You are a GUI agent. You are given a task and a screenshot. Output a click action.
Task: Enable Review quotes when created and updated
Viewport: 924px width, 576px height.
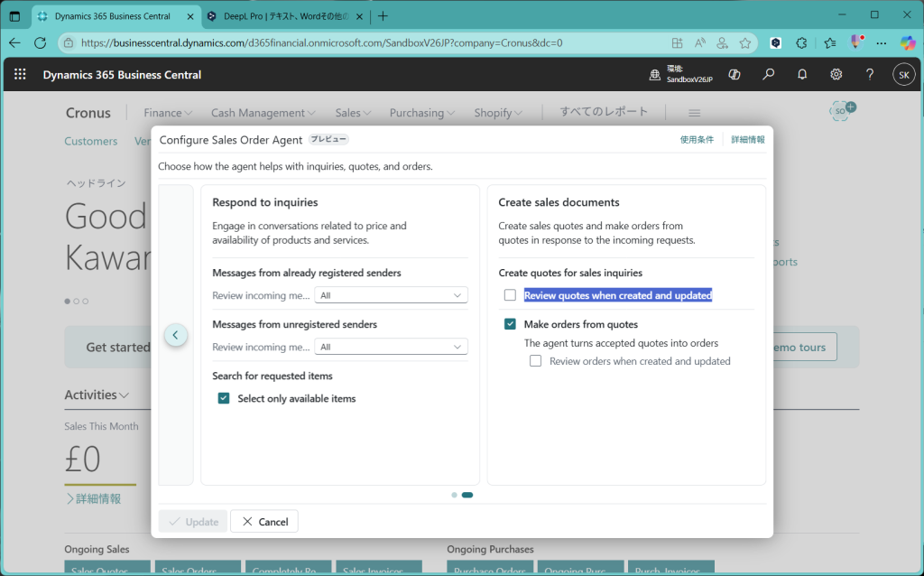point(511,295)
